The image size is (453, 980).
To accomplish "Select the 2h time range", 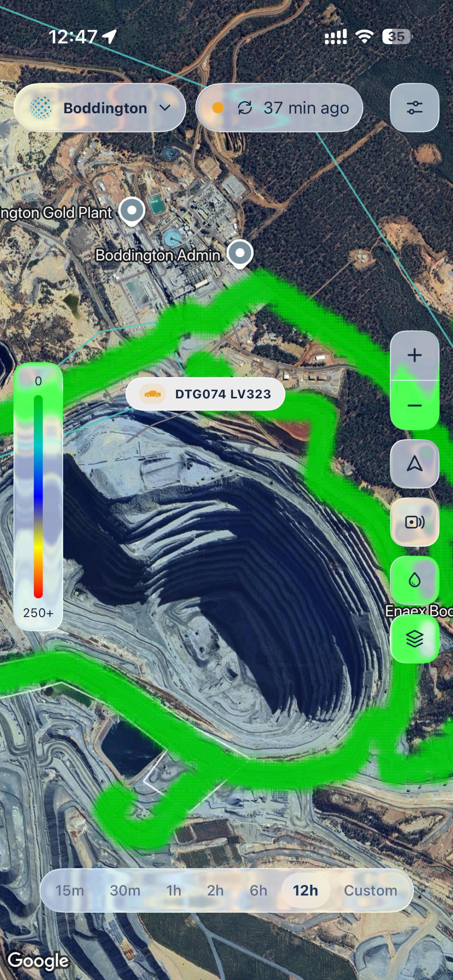I will pyautogui.click(x=215, y=891).
